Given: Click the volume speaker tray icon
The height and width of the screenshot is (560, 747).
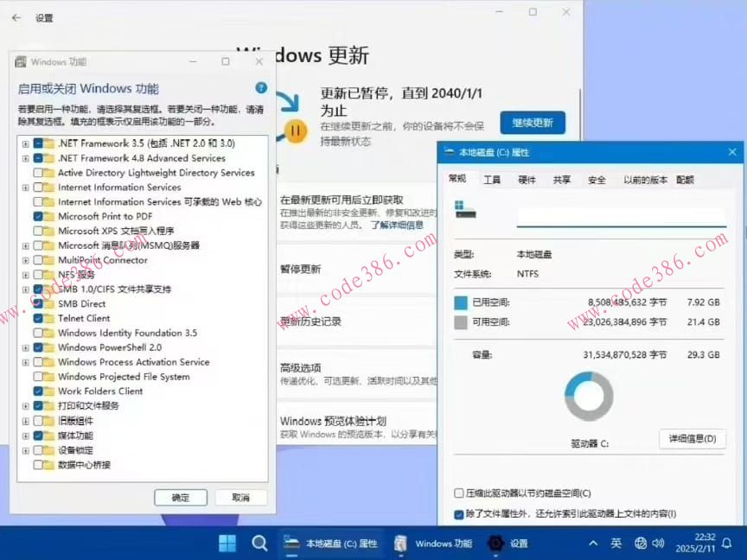Looking at the screenshot, I should 658,543.
